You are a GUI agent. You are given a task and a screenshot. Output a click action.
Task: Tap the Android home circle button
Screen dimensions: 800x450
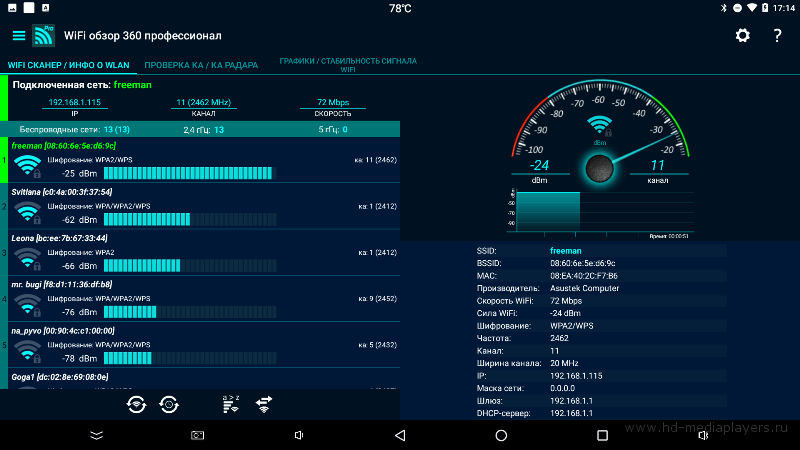[x=501, y=435]
